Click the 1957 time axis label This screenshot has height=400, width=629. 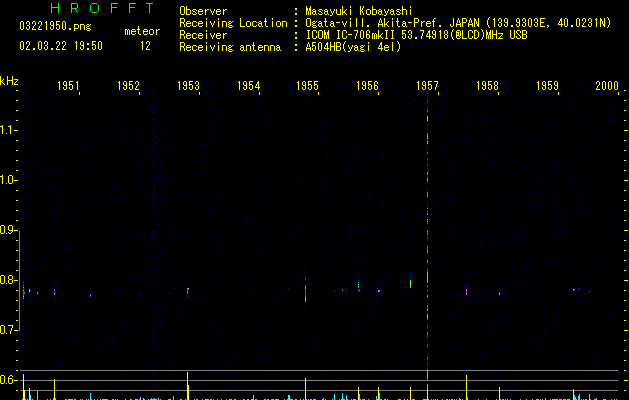pyautogui.click(x=427, y=86)
